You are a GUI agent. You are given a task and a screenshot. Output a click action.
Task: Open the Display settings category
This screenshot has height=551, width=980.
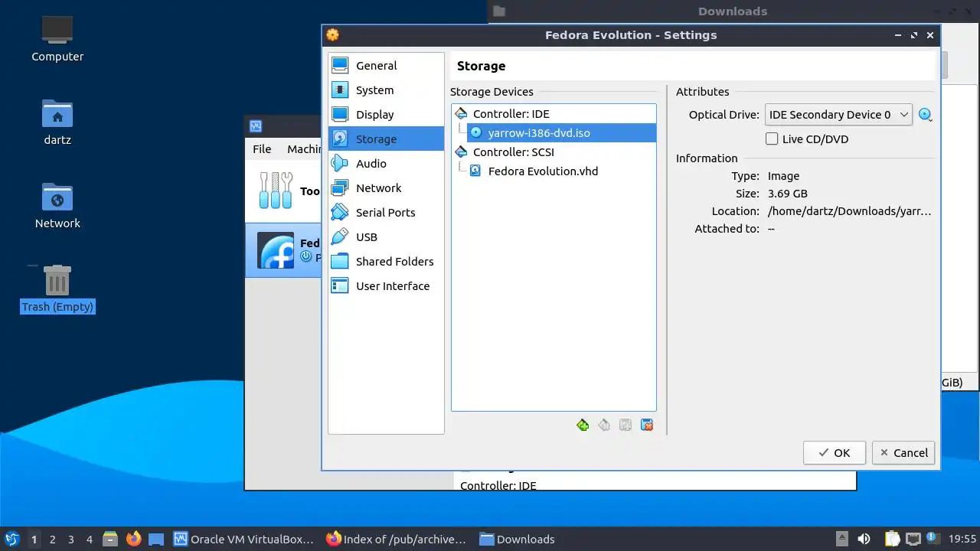point(386,115)
